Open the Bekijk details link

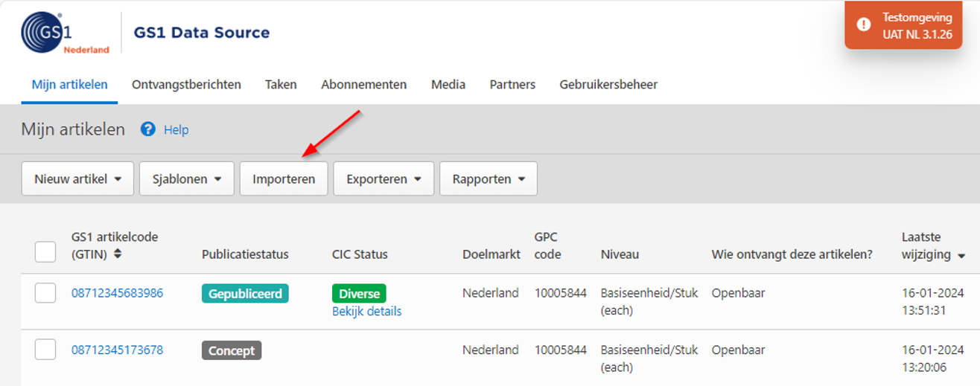(x=366, y=312)
